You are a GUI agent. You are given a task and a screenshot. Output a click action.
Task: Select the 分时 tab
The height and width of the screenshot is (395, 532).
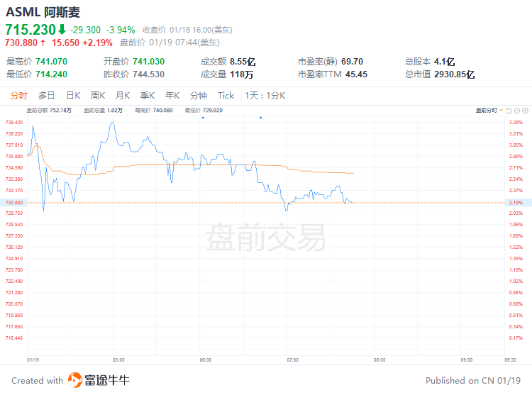coord(19,96)
